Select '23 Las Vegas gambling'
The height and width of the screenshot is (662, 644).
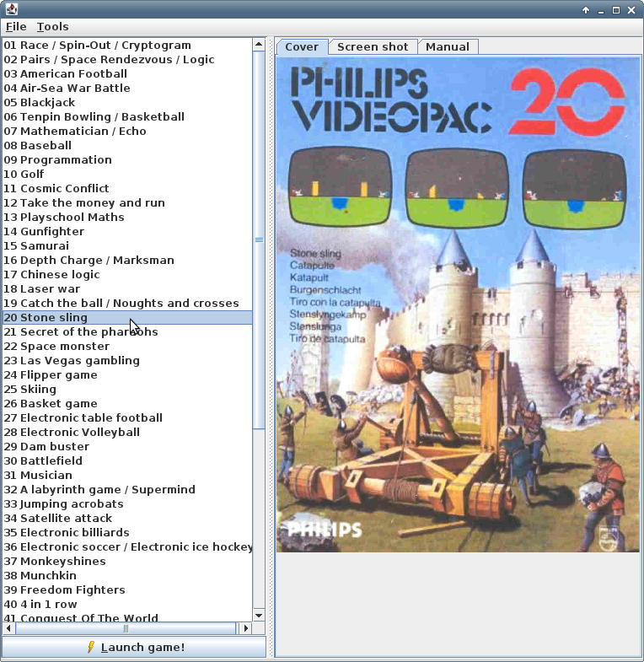click(x=127, y=361)
